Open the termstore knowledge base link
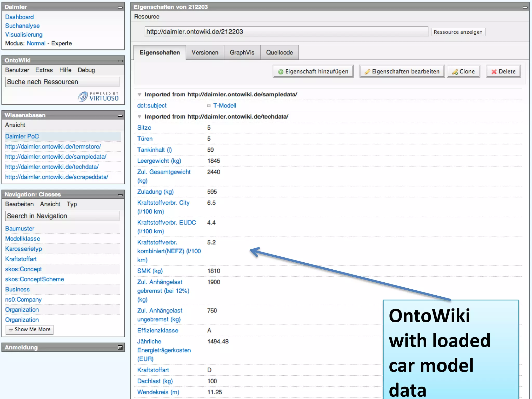The width and height of the screenshot is (532, 399). pos(53,147)
